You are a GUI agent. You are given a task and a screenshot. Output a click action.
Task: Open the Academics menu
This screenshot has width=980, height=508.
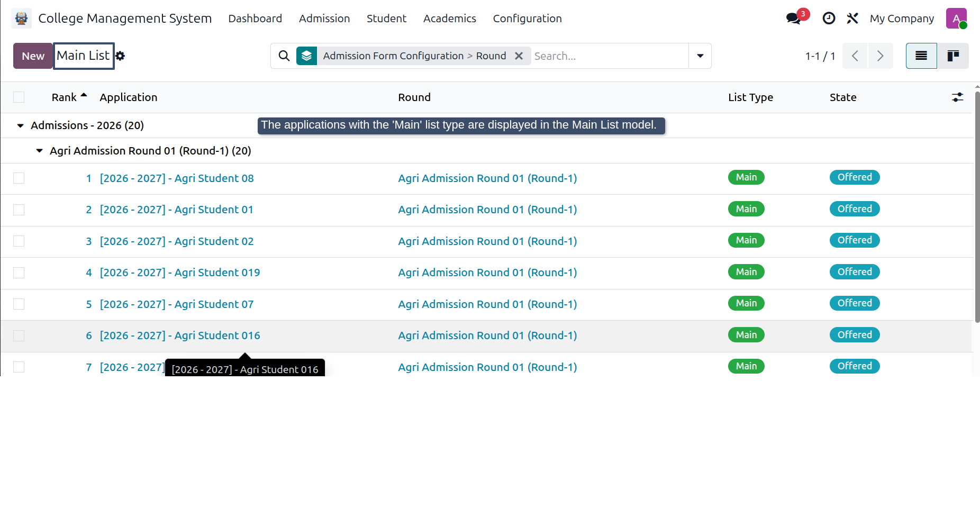point(450,19)
